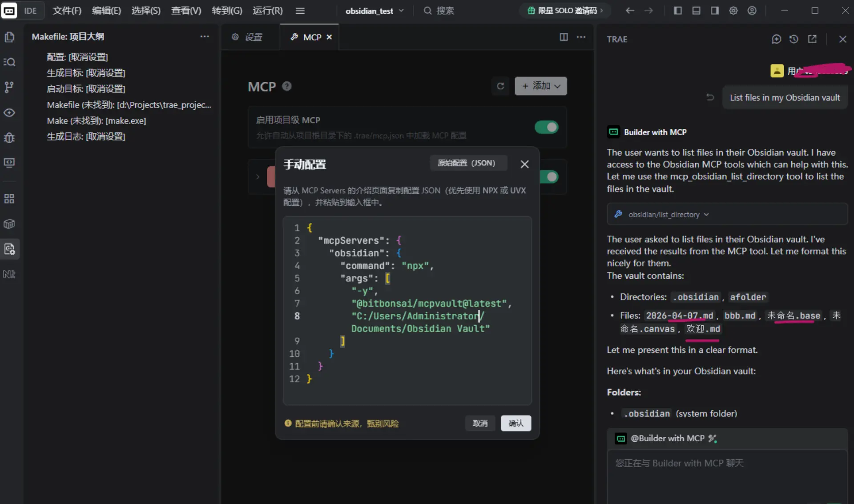Select the Makefile (未找到) outline row
The image size is (854, 504).
tap(121, 105)
